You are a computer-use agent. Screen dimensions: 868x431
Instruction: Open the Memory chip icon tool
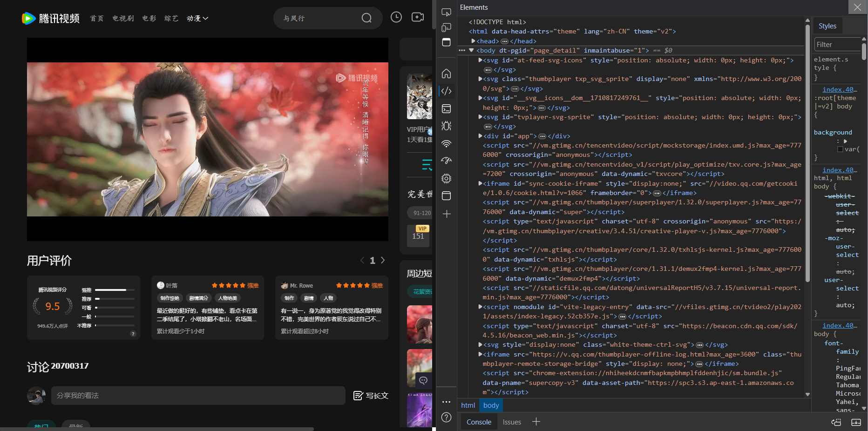click(446, 178)
